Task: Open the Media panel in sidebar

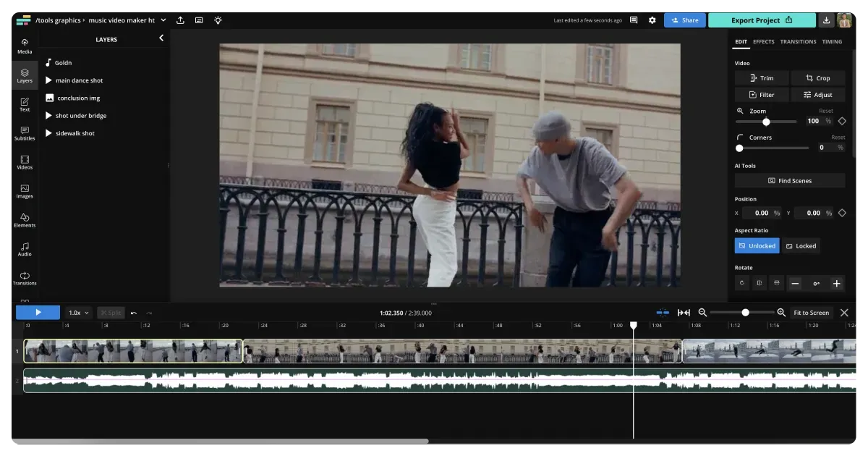Action: coord(25,46)
